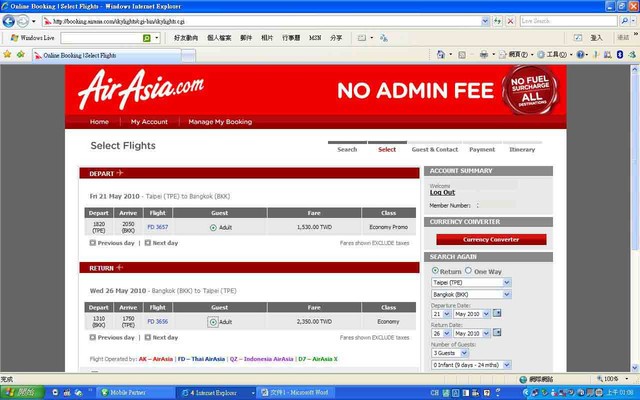Viewport: 640px width, 400px height.
Task: Open return date calendar icon
Action: (497, 332)
